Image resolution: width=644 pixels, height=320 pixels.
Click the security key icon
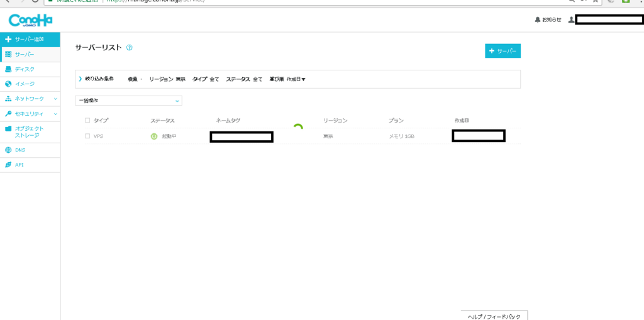click(8, 113)
